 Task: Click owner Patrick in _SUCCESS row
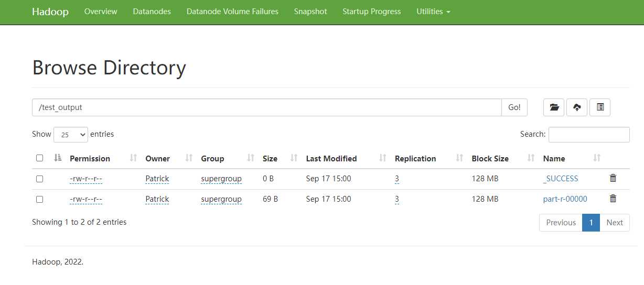coord(157,179)
